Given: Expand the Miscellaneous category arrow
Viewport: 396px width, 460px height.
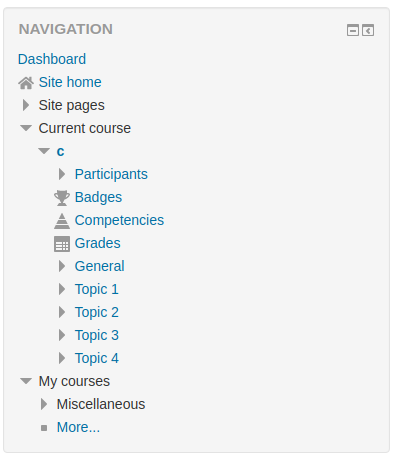Looking at the screenshot, I should tap(44, 404).
